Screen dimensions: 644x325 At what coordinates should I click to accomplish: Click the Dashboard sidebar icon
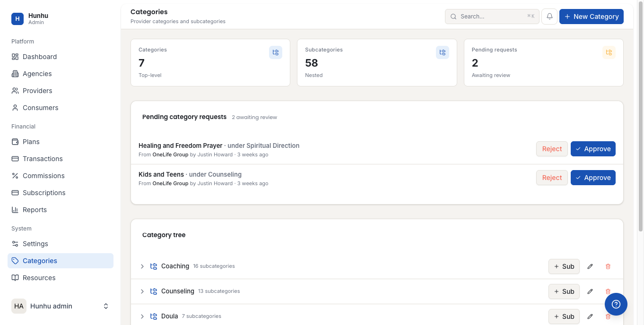(x=15, y=57)
